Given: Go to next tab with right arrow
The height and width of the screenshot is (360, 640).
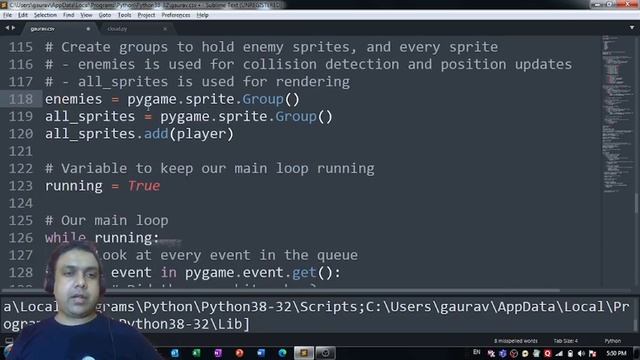Looking at the screenshot, I should (13, 28).
